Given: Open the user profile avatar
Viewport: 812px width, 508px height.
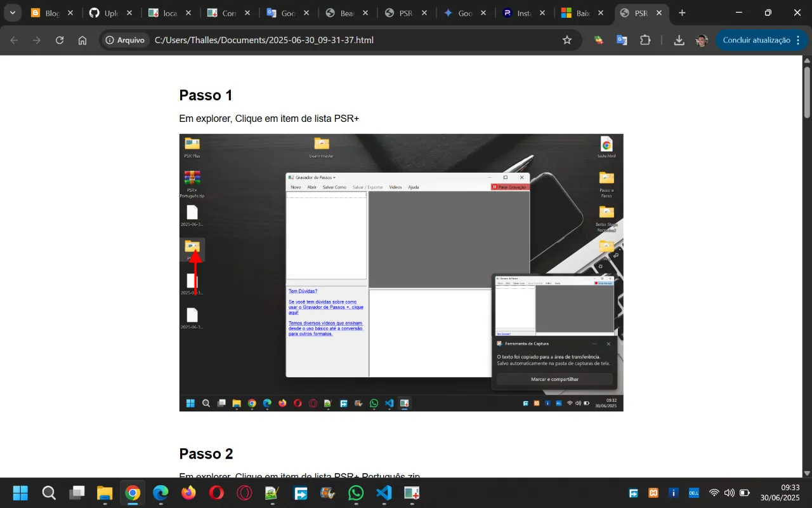Looking at the screenshot, I should pyautogui.click(x=702, y=40).
